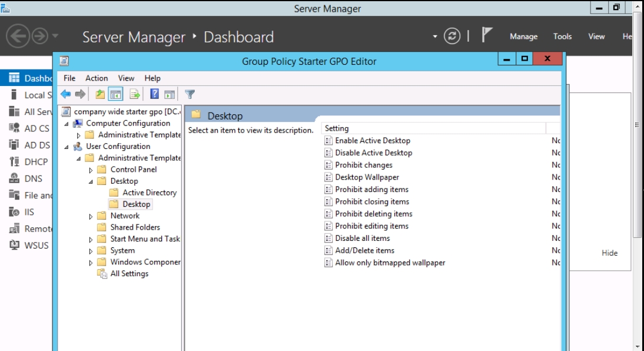Open Server Manager's View menu

click(596, 36)
